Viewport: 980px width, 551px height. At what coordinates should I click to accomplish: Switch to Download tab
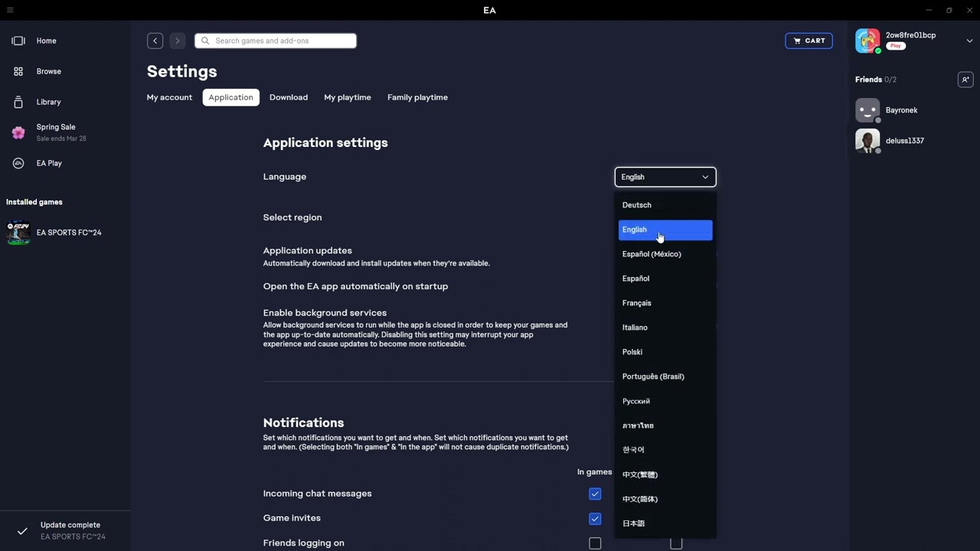point(289,97)
